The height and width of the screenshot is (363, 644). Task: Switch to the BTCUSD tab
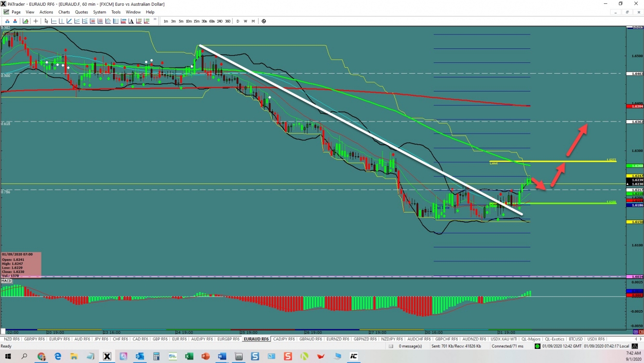575,339
